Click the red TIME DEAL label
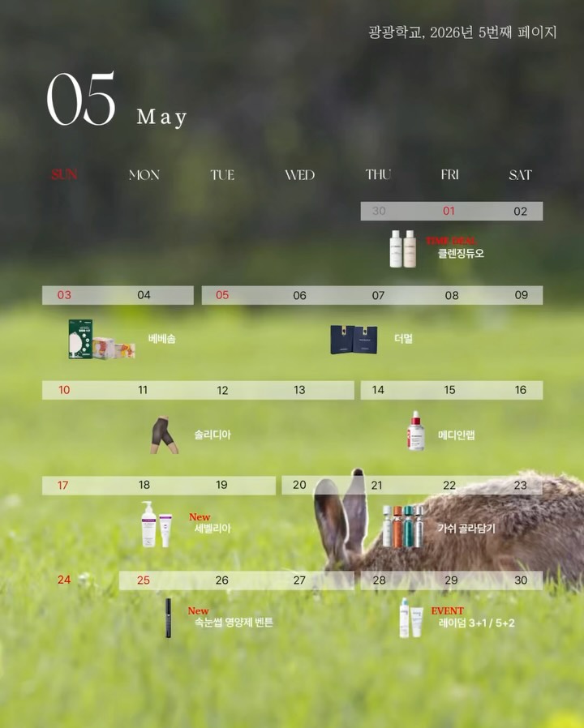Image resolution: width=584 pixels, height=728 pixels. pos(451,241)
